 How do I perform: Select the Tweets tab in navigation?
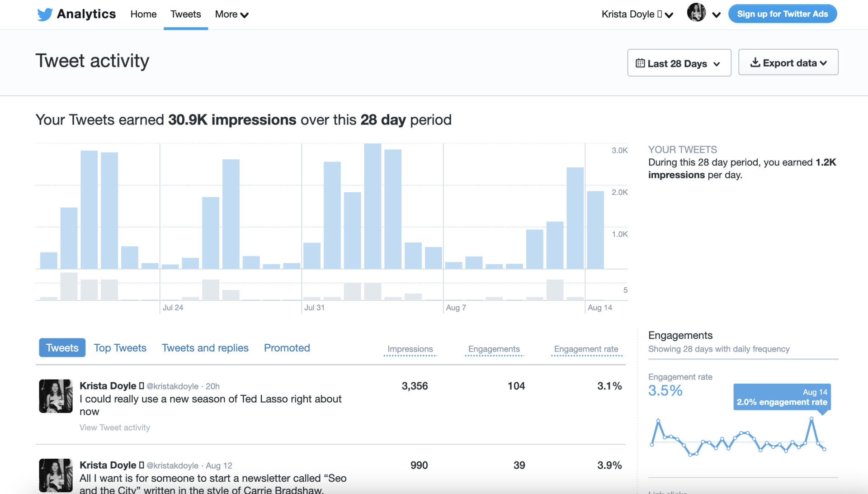pyautogui.click(x=185, y=14)
